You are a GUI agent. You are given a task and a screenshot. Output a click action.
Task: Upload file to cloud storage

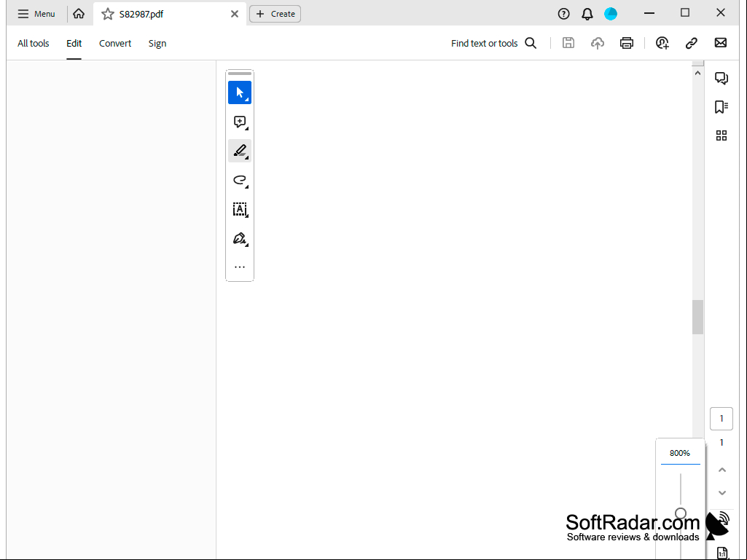(598, 44)
